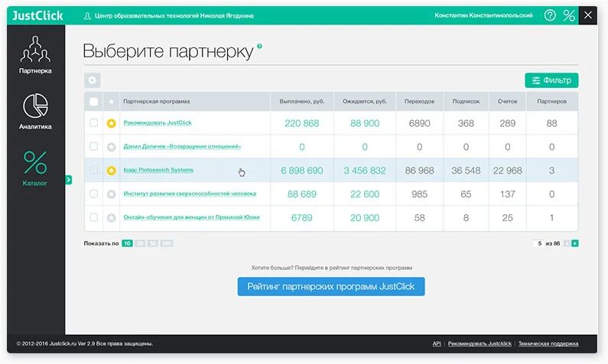Open Институт развития сверхспособностей человека link

pyautogui.click(x=190, y=193)
